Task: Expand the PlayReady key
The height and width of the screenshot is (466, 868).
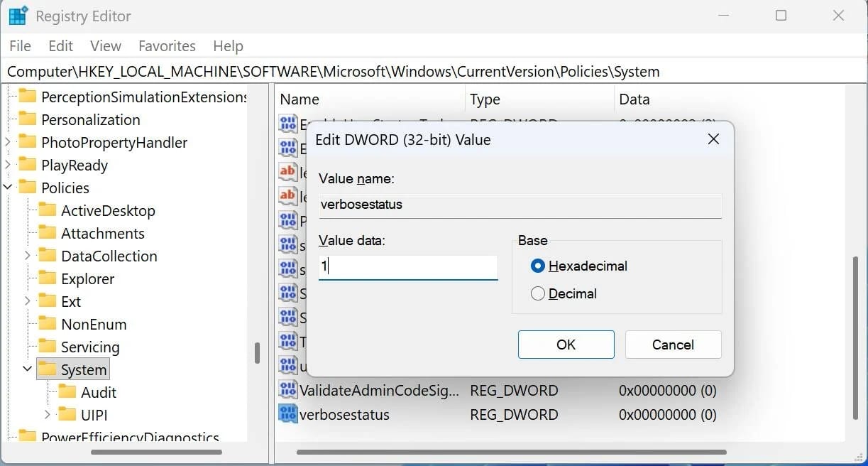Action: tap(8, 165)
